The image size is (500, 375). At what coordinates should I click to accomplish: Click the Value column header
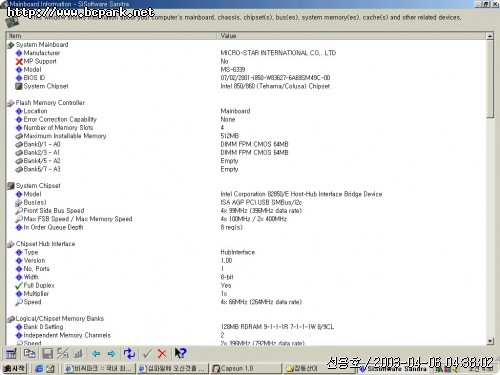pos(352,36)
